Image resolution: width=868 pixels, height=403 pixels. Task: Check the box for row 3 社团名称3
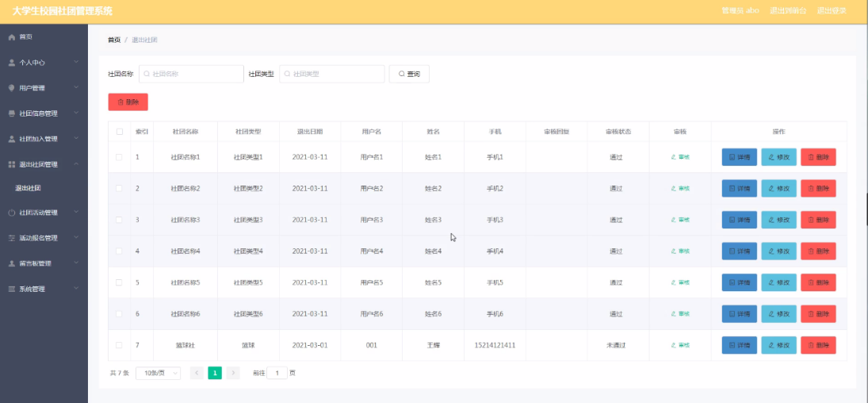point(119,220)
